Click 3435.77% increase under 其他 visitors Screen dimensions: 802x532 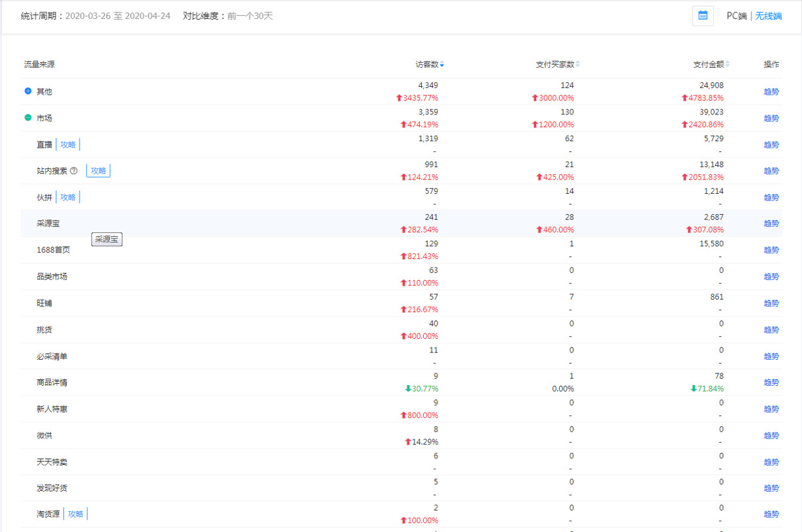point(417,98)
